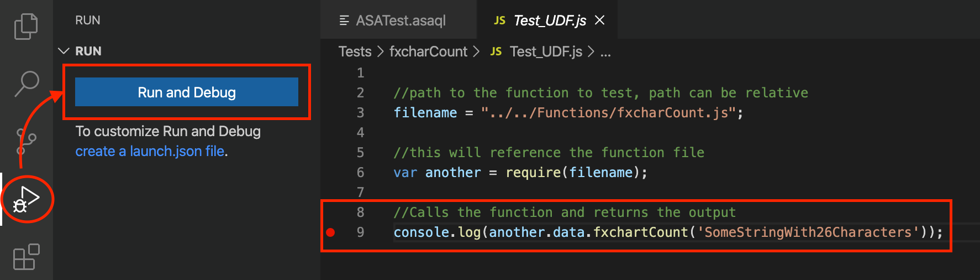The height and width of the screenshot is (280, 980).
Task: Click the ellipsis at the breadcrumb end
Action: coord(606,52)
